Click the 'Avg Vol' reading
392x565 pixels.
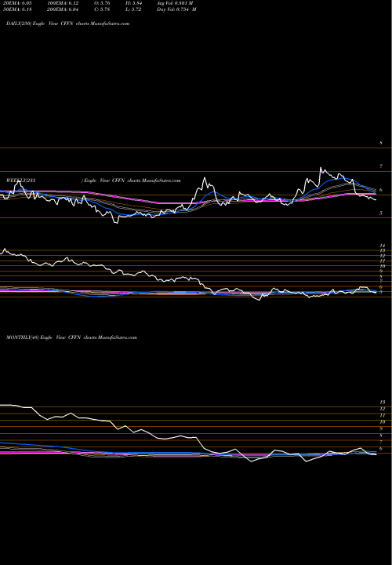(175, 3)
